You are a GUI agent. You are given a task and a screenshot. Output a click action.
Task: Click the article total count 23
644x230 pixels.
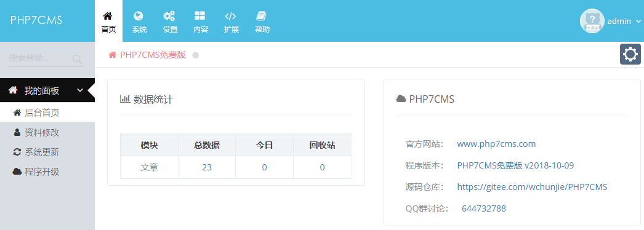(x=207, y=167)
